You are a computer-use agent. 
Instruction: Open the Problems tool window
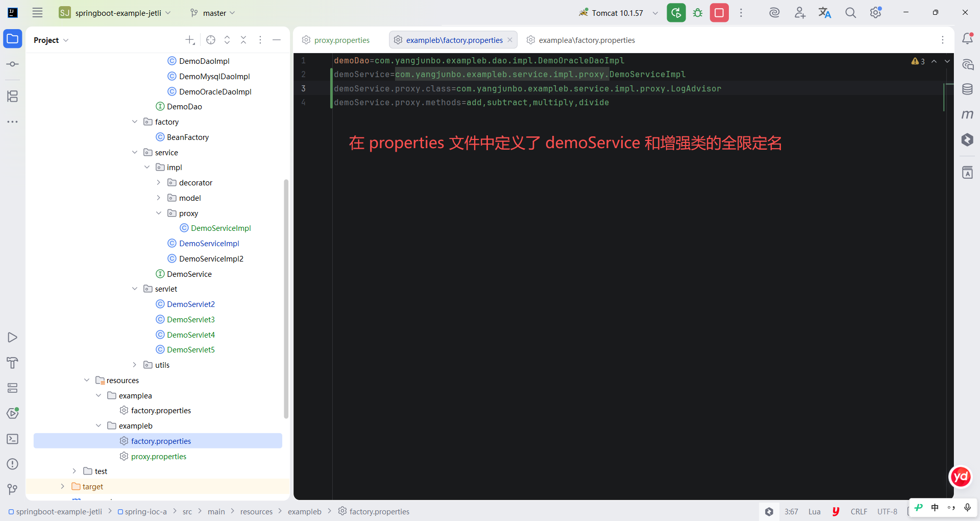[13, 464]
